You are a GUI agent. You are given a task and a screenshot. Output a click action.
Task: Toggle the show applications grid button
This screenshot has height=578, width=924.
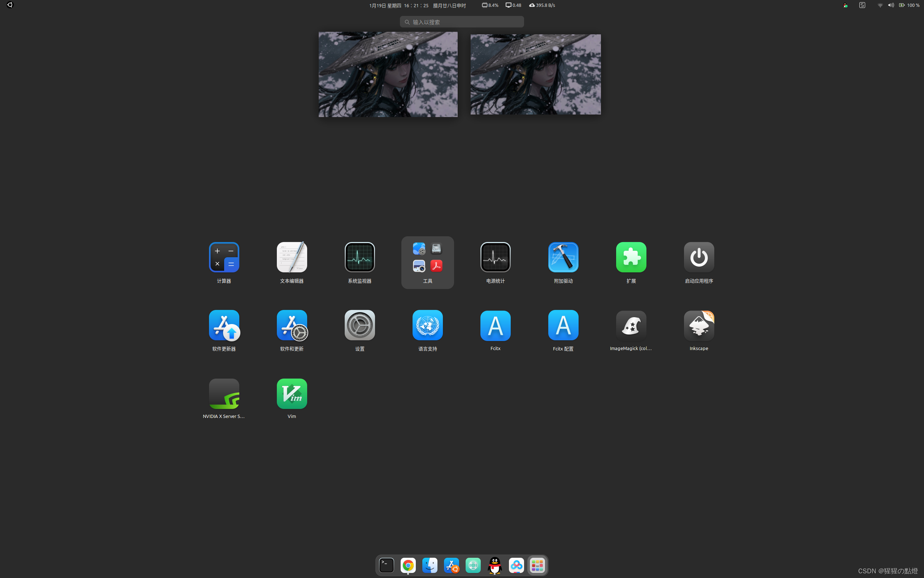pyautogui.click(x=537, y=565)
